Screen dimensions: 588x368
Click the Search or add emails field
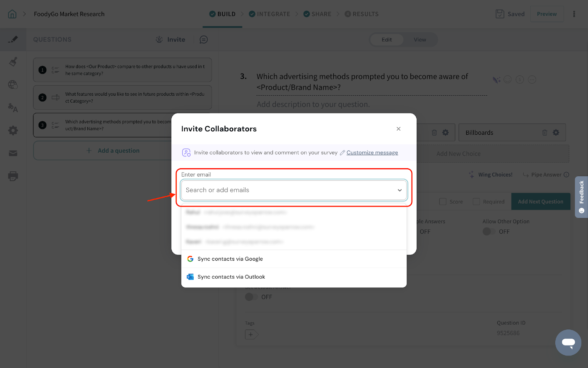[287, 190]
